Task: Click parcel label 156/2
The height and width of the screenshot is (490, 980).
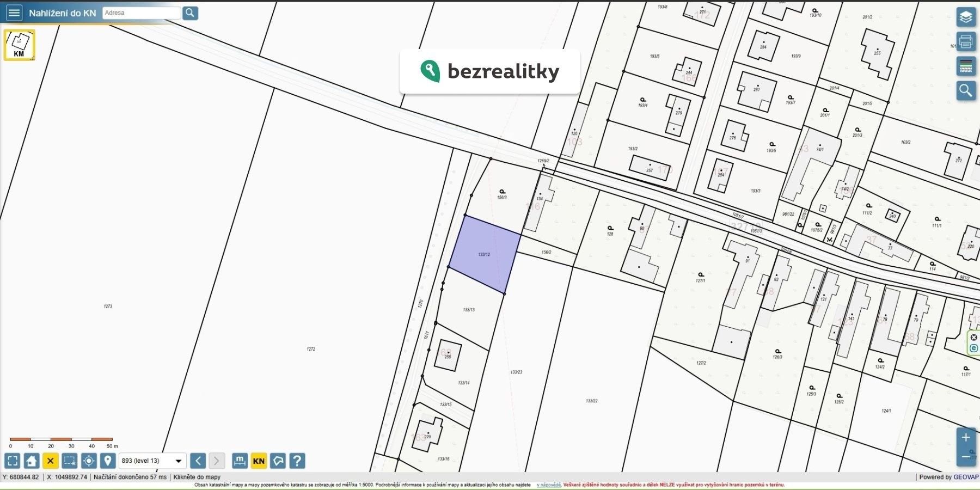Action: pyautogui.click(x=546, y=253)
